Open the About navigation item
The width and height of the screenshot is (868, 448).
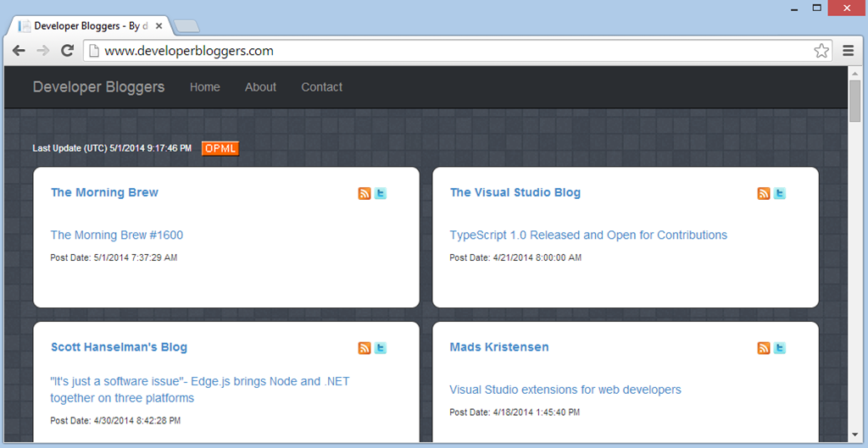pos(261,87)
